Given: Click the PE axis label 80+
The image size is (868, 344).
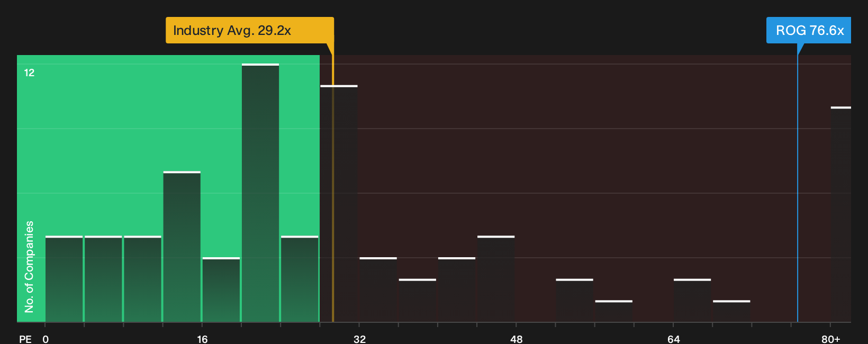Looking at the screenshot, I should coord(830,339).
